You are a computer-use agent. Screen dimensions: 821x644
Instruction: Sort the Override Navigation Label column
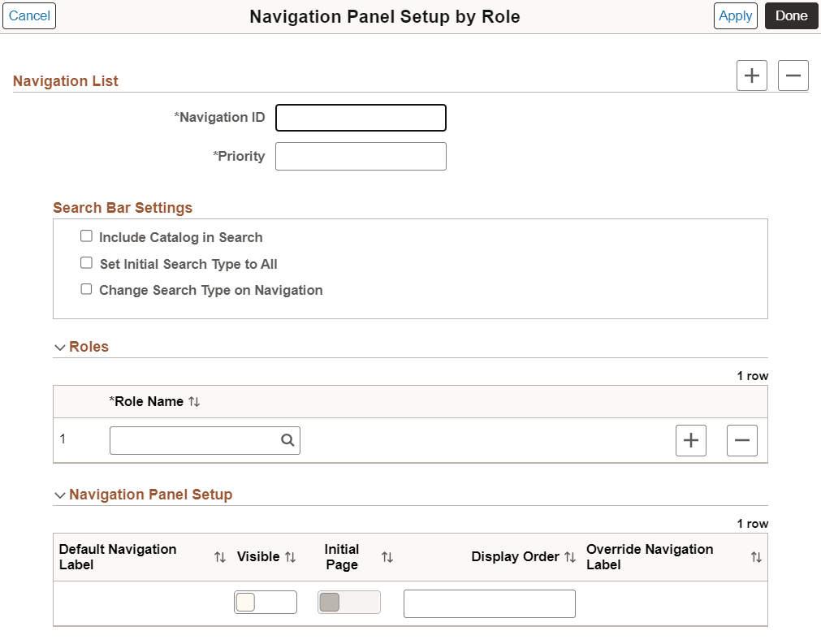(756, 557)
